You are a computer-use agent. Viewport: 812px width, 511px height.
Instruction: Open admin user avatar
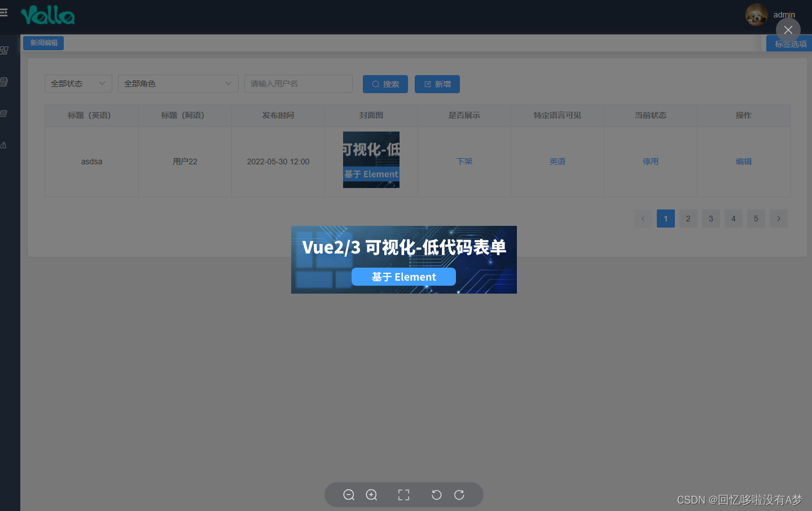[x=756, y=15]
